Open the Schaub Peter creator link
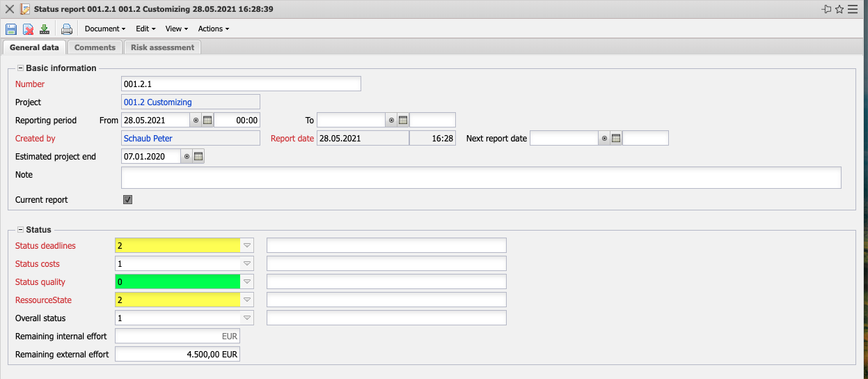 click(x=148, y=139)
